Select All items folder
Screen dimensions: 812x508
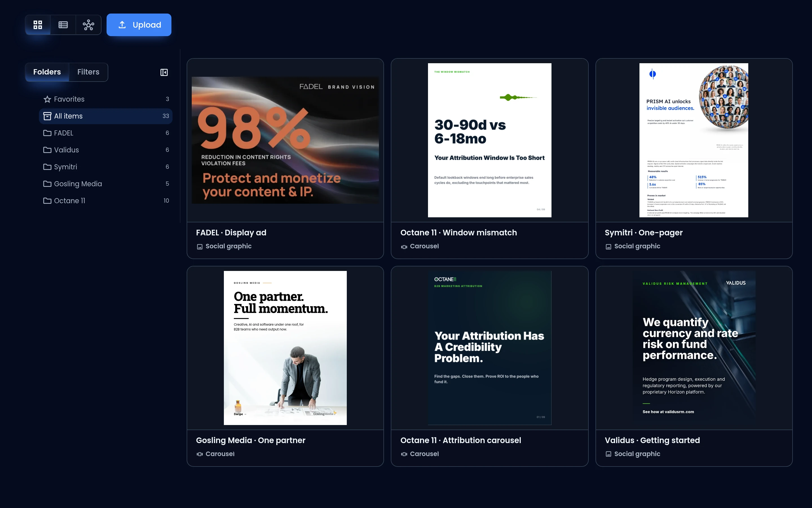tap(106, 116)
